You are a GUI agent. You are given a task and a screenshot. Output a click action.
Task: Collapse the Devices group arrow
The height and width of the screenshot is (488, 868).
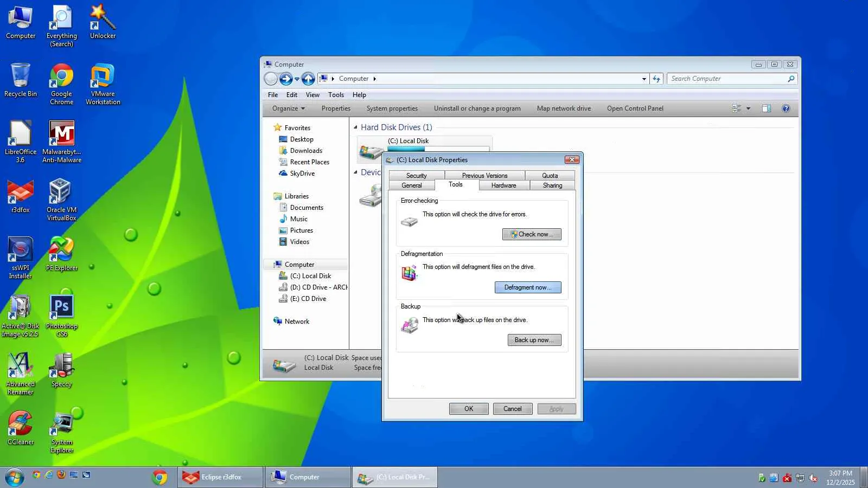[x=356, y=172]
